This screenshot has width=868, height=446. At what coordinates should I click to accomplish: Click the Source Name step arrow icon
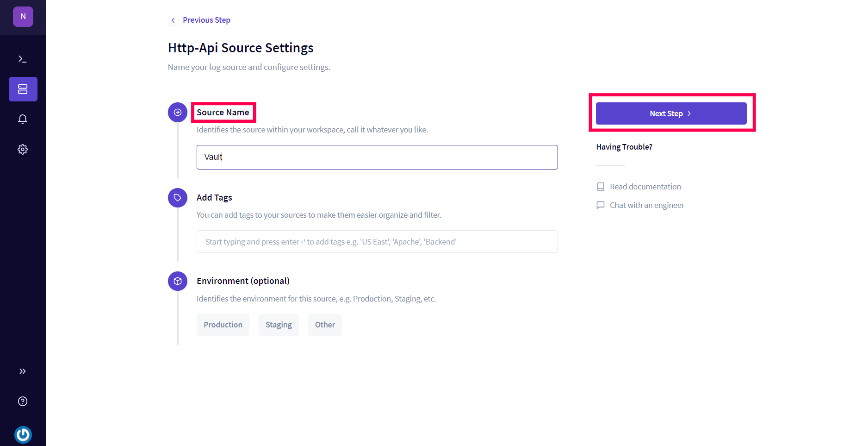[178, 113]
